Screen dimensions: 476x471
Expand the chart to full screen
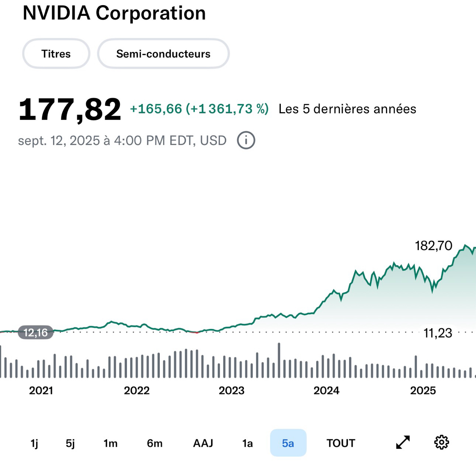point(403,442)
